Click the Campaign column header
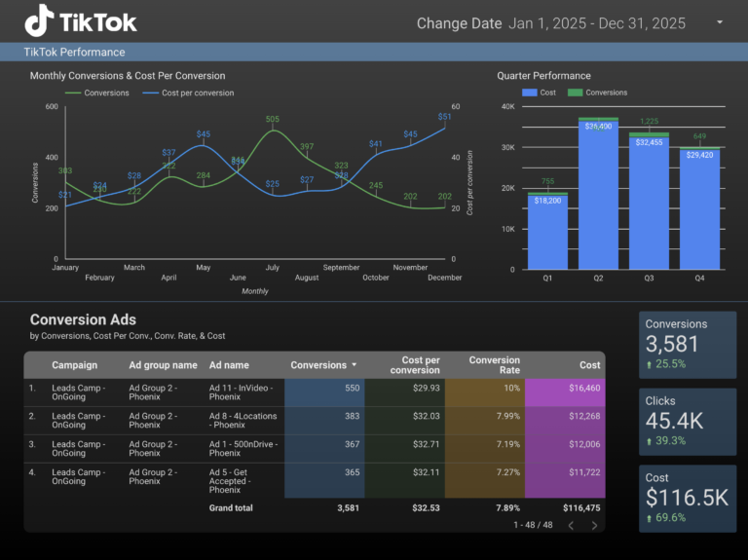Image resolution: width=748 pixels, height=560 pixels. coord(74,365)
